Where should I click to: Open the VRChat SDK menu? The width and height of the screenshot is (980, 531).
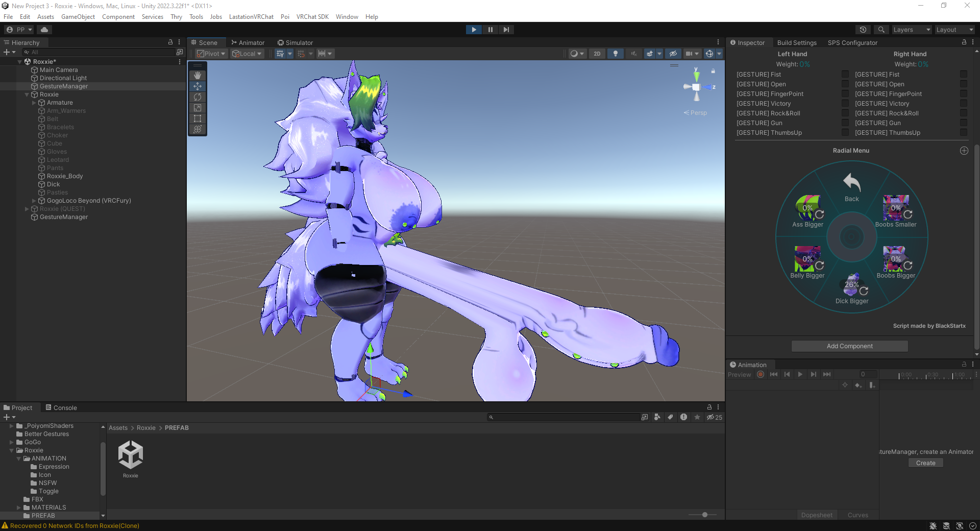(312, 17)
